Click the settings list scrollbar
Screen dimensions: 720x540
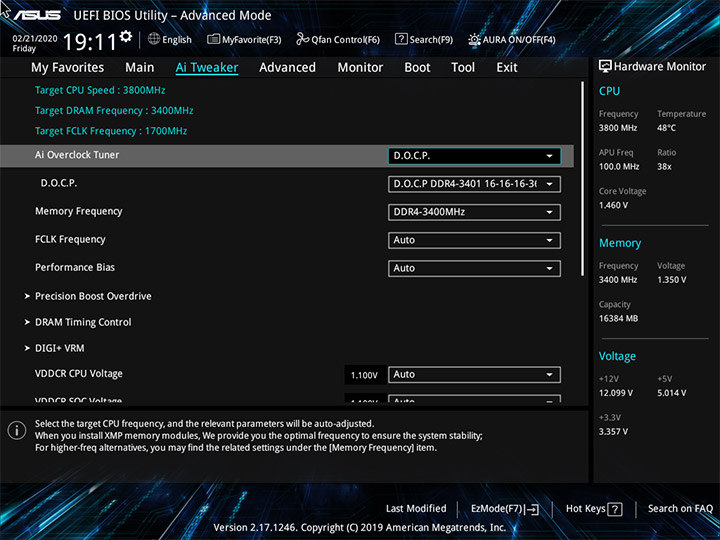583,179
